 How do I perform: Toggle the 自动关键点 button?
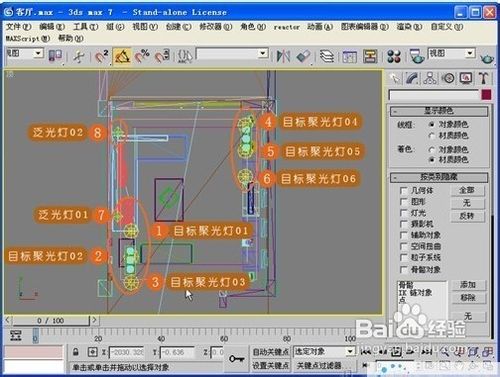click(x=270, y=352)
